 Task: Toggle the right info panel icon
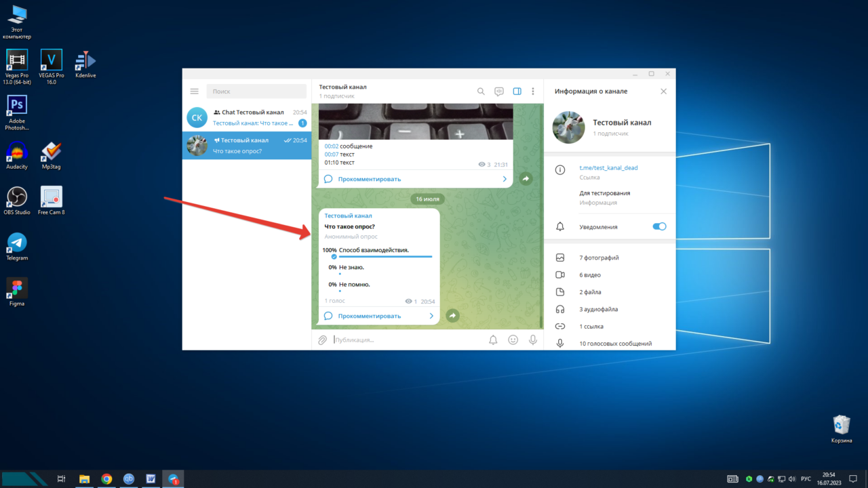tap(517, 91)
